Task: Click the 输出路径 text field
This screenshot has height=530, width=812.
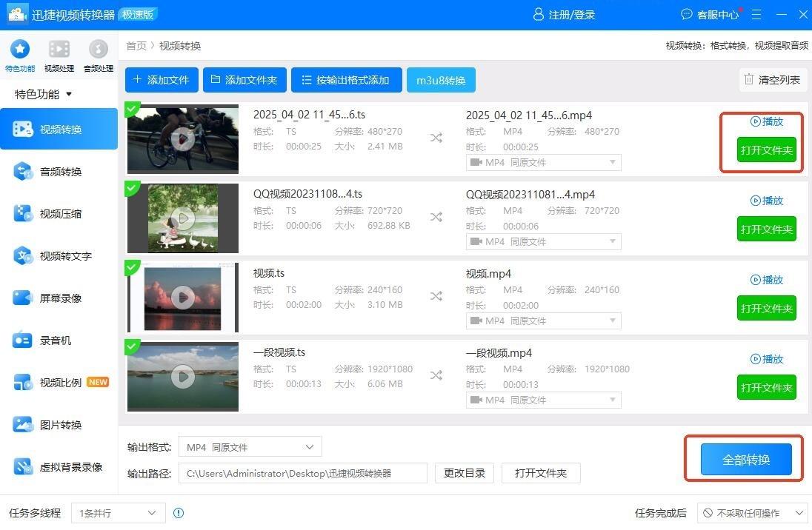Action: 302,473
